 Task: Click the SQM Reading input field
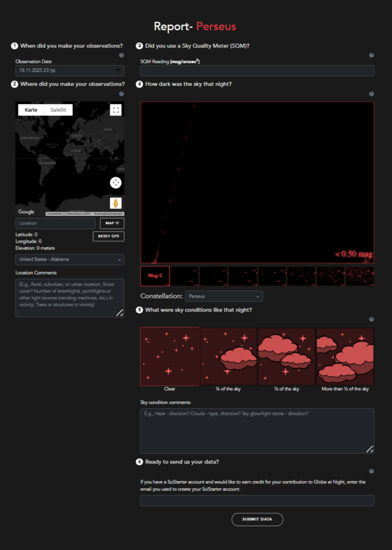click(257, 71)
